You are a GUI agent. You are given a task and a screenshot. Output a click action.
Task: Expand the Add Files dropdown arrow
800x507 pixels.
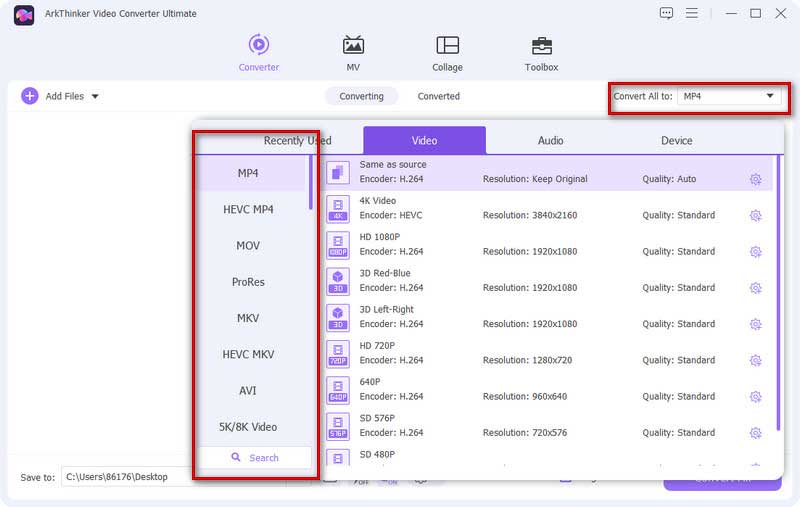[x=95, y=96]
